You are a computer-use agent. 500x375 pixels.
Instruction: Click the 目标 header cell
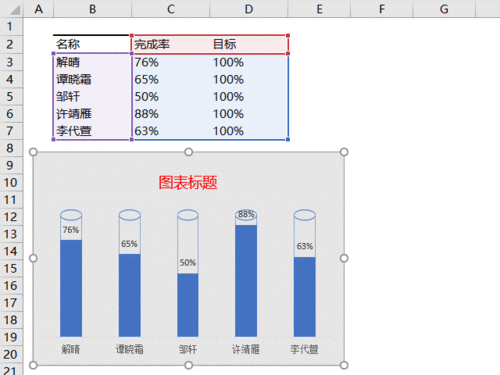coord(249,44)
